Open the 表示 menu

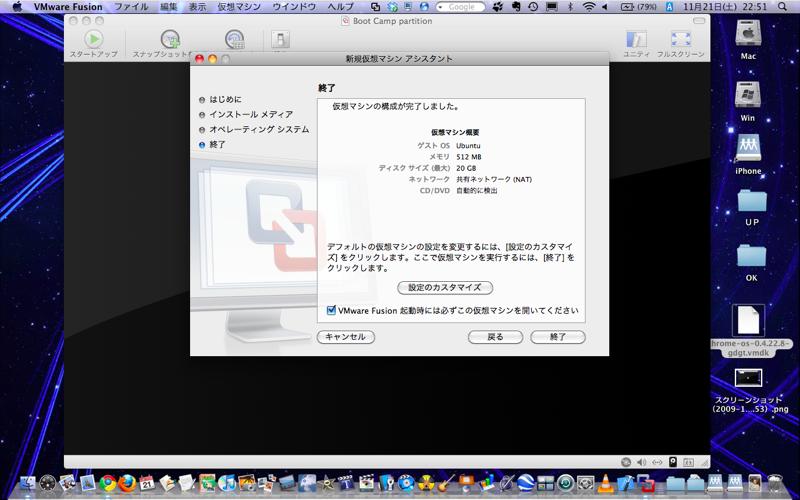(x=197, y=7)
